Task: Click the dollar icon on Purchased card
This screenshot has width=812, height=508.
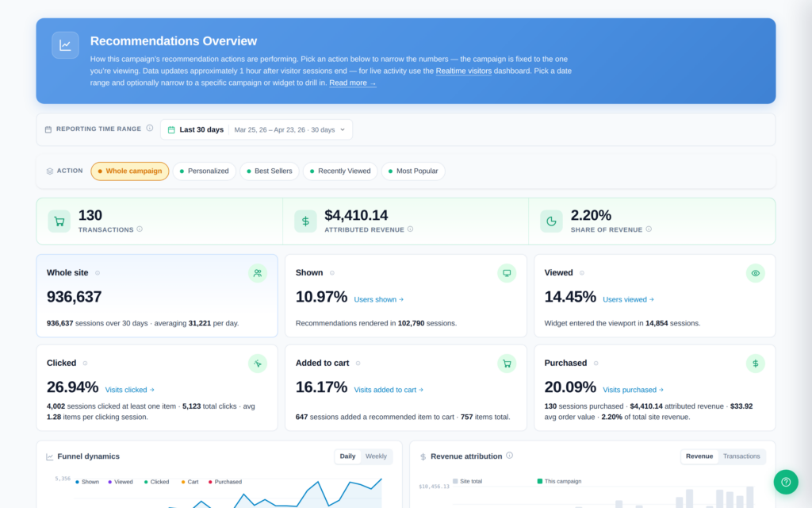Action: [x=756, y=364]
